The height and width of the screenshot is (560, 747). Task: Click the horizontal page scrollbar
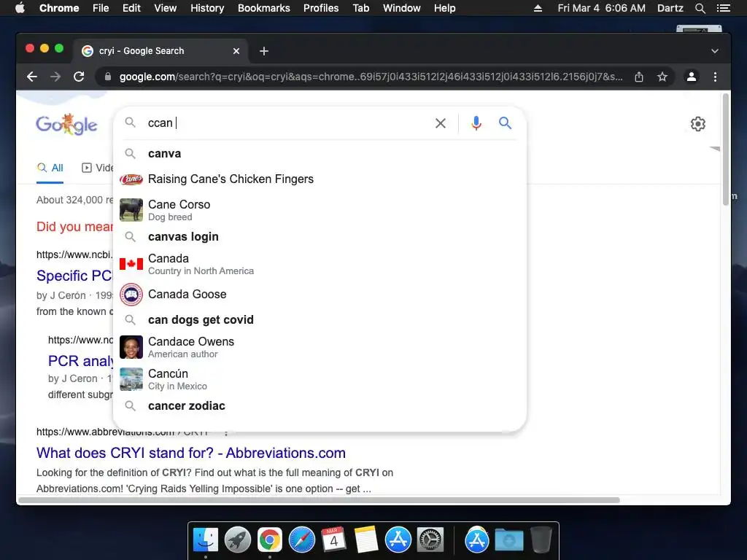tap(319, 500)
